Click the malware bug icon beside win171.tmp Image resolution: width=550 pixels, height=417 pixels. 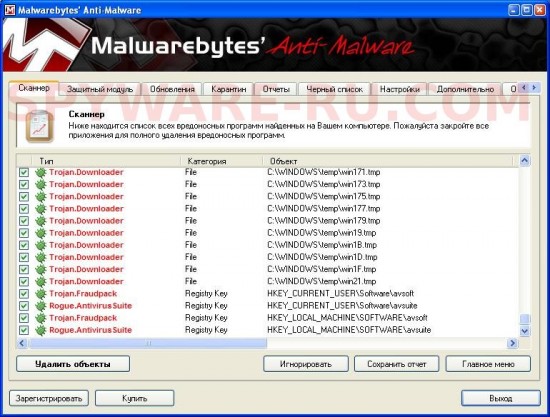click(41, 172)
